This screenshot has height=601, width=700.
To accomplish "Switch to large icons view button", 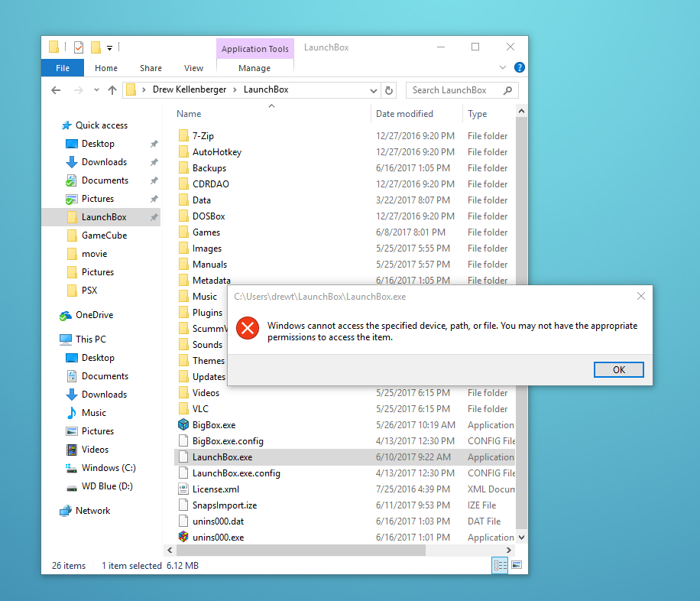I will [517, 565].
